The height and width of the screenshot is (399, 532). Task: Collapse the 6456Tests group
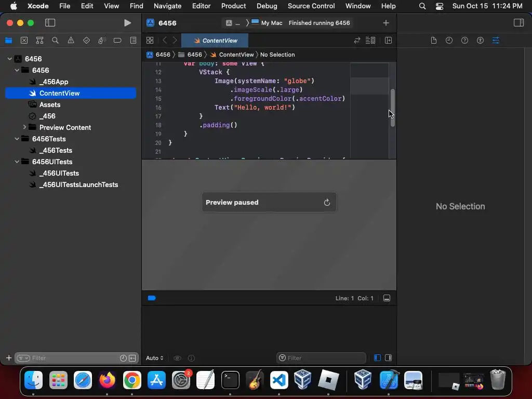point(17,139)
